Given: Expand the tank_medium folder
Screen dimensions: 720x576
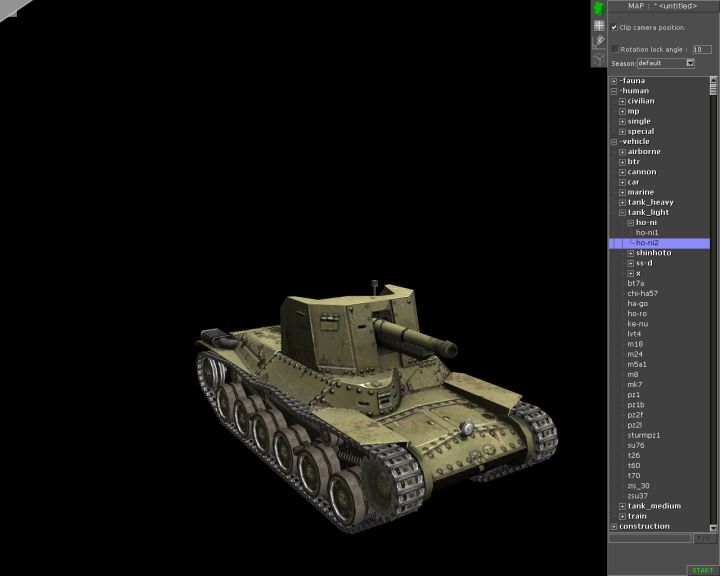Looking at the screenshot, I should 622,506.
